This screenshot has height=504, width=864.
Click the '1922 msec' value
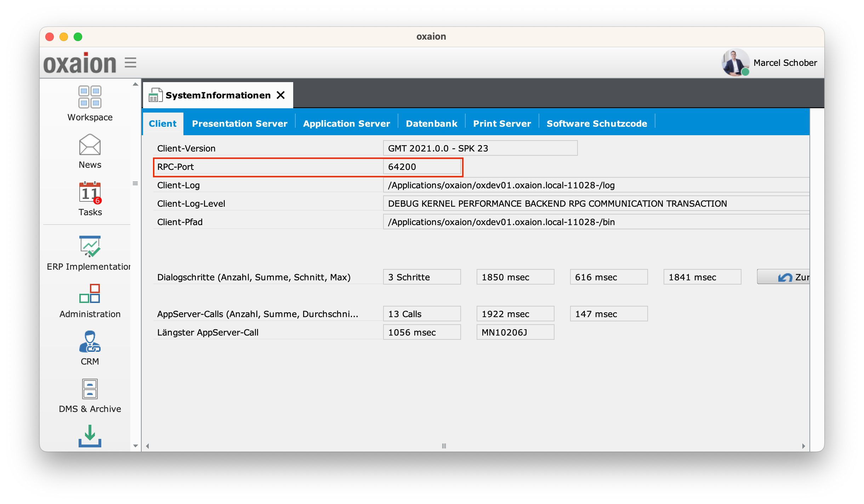click(x=515, y=314)
